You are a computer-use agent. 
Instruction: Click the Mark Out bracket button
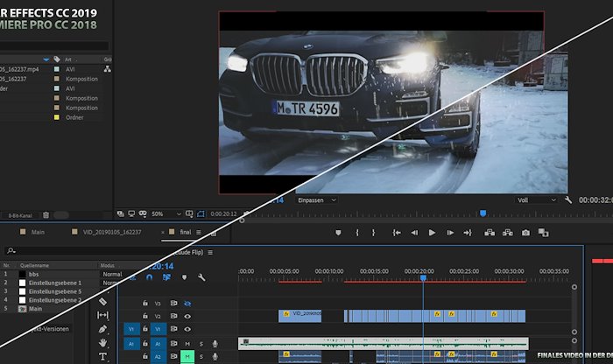pos(373,233)
